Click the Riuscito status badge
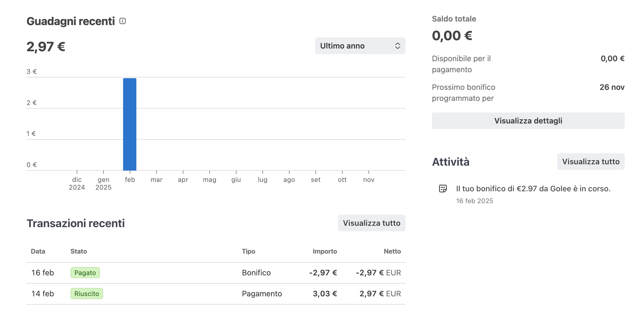The image size is (644, 317). (x=86, y=294)
